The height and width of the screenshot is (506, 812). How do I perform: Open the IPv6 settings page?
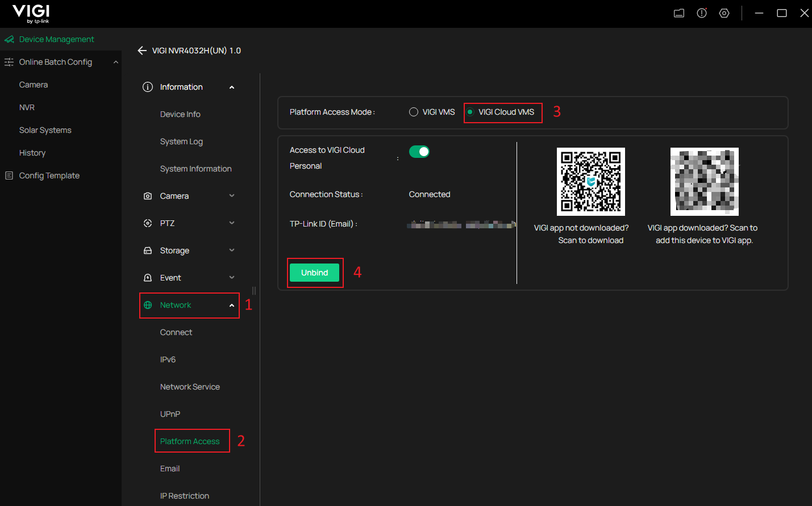[168, 359]
